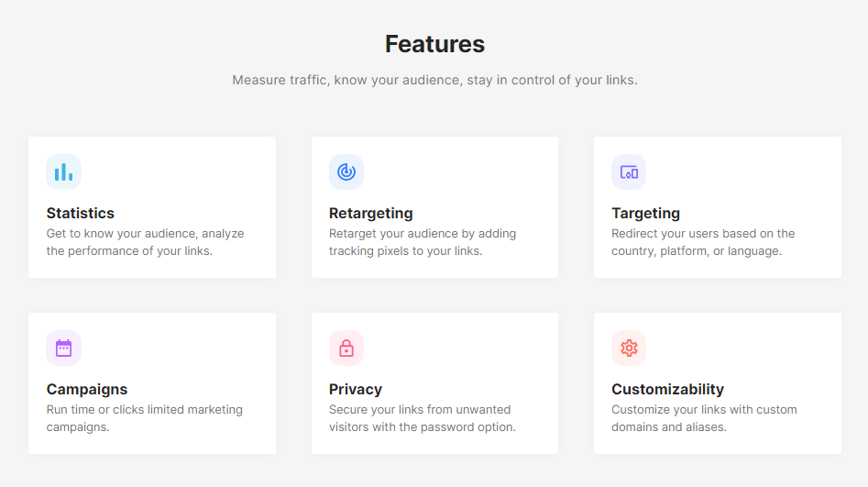The width and height of the screenshot is (868, 487).
Task: Select the Customizability heading
Action: 667,390
